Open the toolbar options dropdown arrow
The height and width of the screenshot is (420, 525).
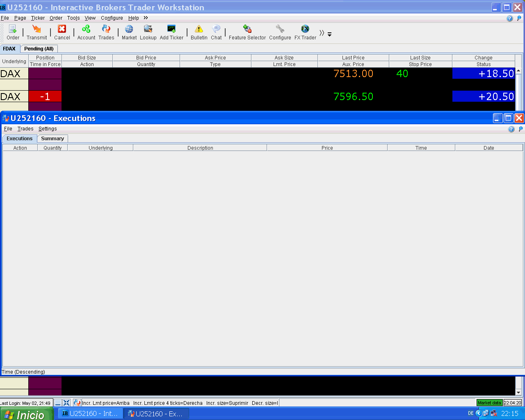329,34
